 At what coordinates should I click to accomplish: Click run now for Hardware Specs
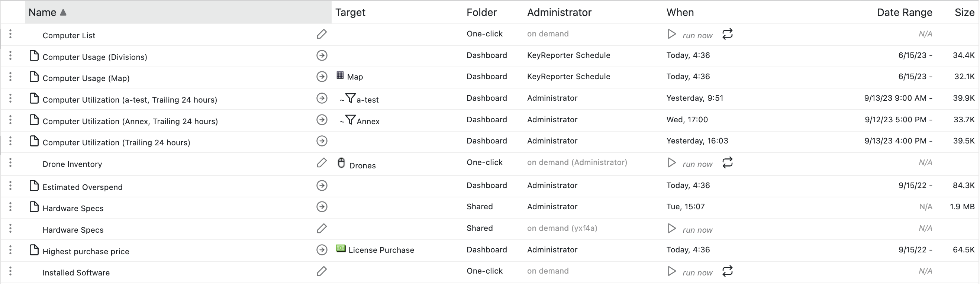point(697,230)
